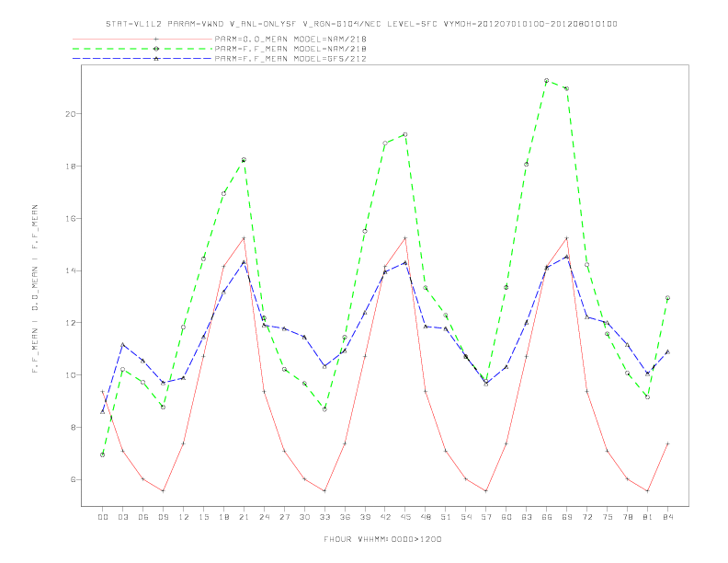Click the red solid legend line sample
The height and width of the screenshot is (563, 728).
142,39
